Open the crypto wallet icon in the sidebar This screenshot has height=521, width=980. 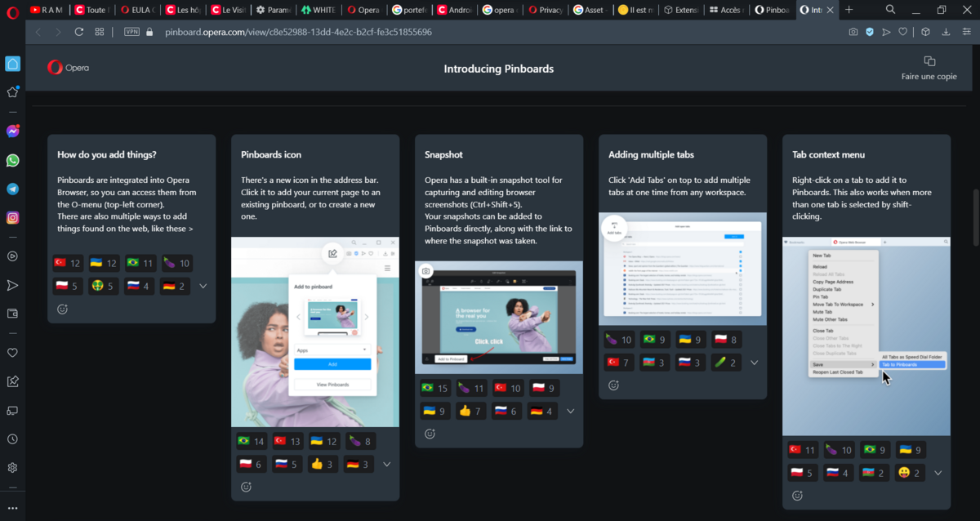[12, 314]
